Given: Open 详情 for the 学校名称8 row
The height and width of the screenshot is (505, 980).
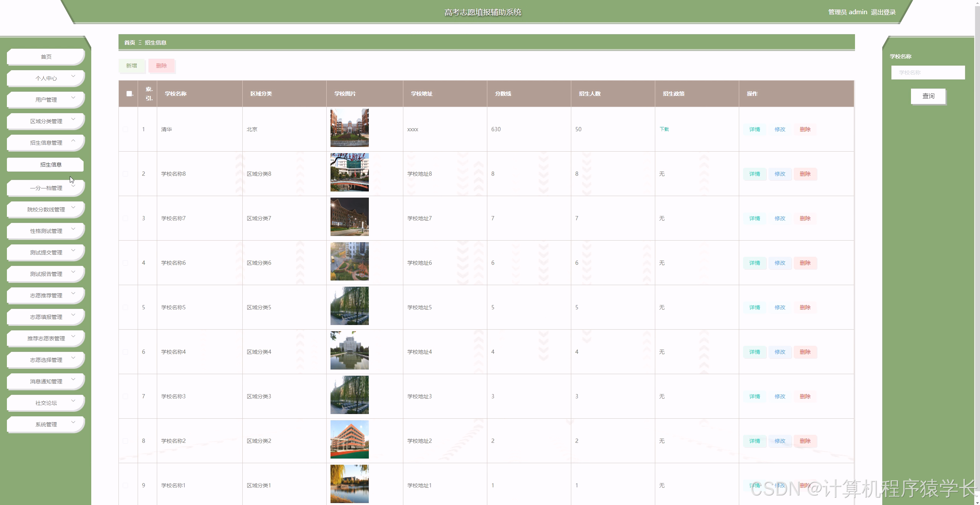Looking at the screenshot, I should [755, 174].
